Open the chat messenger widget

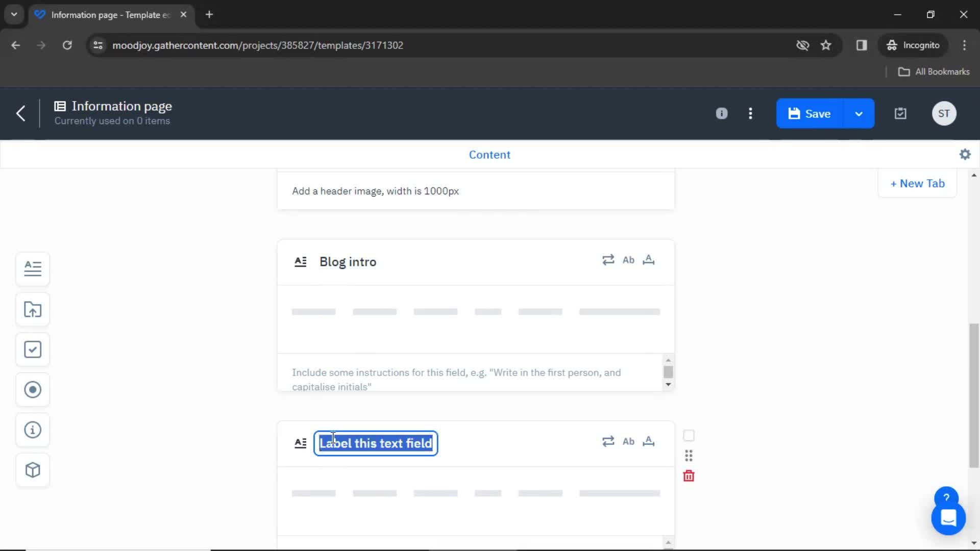948,518
